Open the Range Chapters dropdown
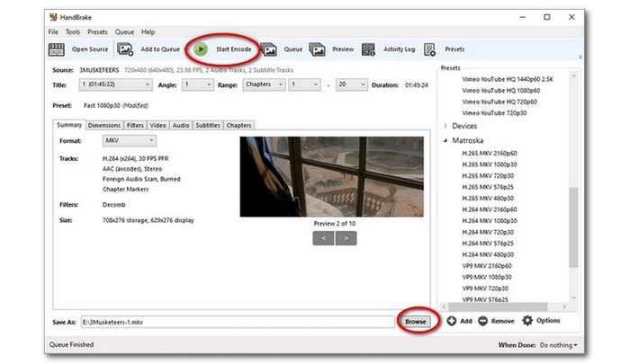This screenshot has width=630, height=364. [264, 84]
